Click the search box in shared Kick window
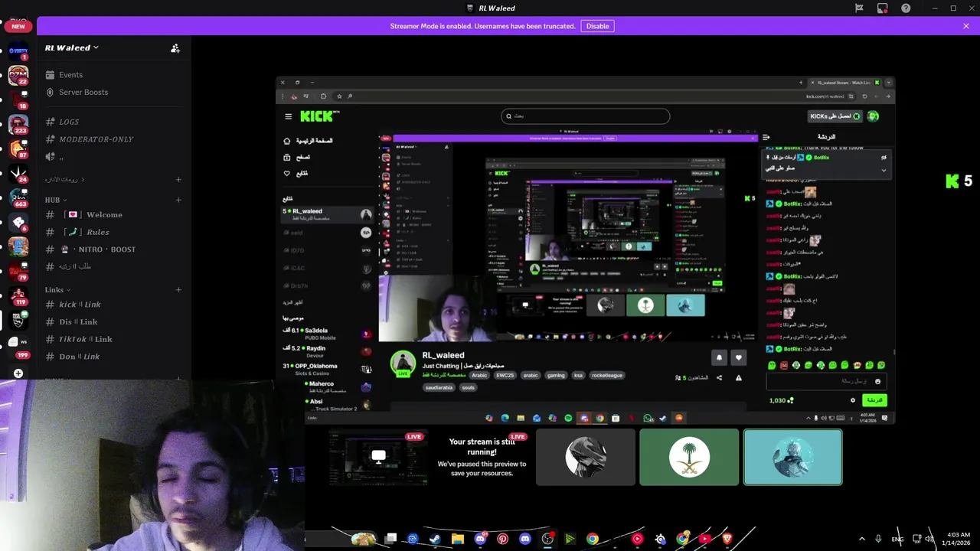This screenshot has width=980, height=551. coord(586,116)
